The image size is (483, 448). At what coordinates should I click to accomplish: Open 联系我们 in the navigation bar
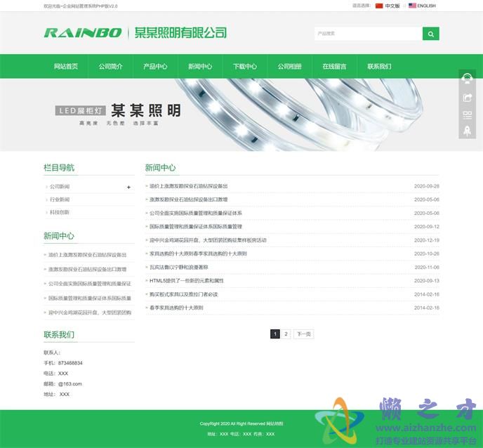click(x=379, y=66)
